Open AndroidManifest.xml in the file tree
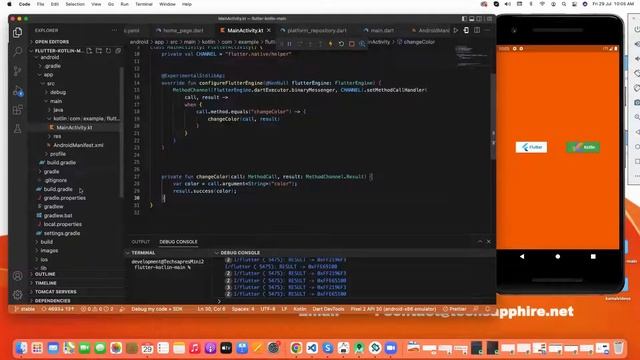This screenshot has width=640, height=360. 78,145
